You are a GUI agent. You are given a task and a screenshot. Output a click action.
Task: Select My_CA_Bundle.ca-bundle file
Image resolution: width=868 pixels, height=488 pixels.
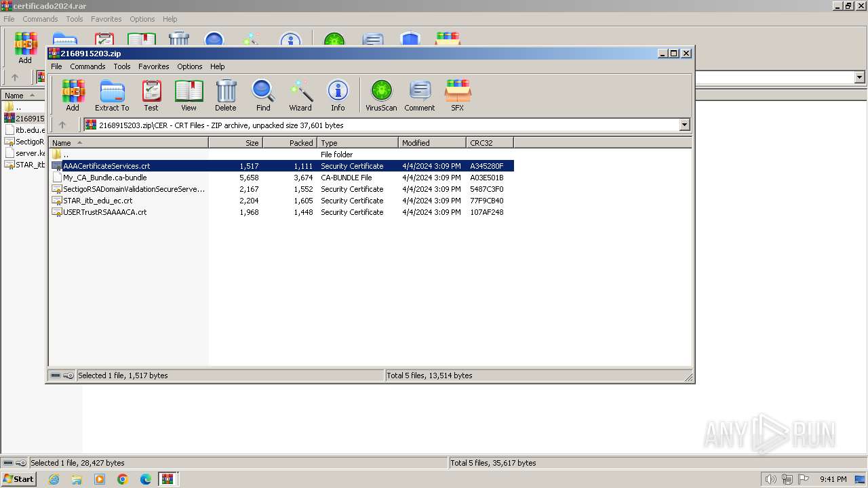(281, 178)
